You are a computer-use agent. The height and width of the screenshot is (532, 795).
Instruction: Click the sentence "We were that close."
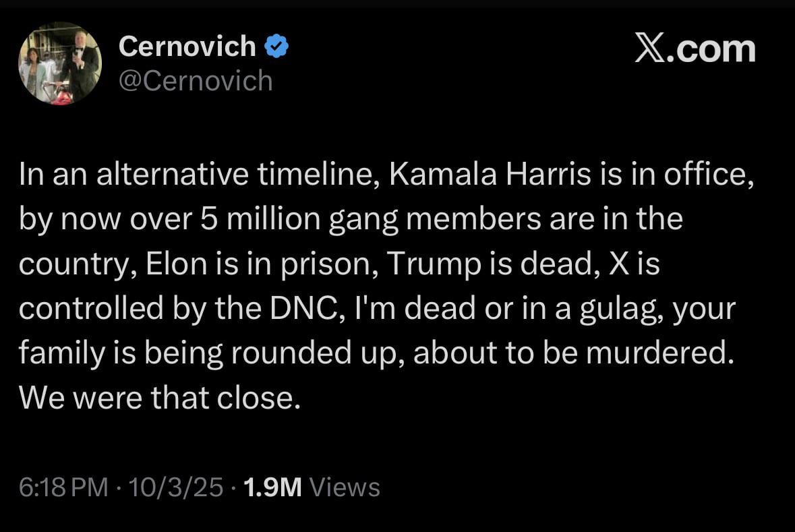(x=159, y=398)
